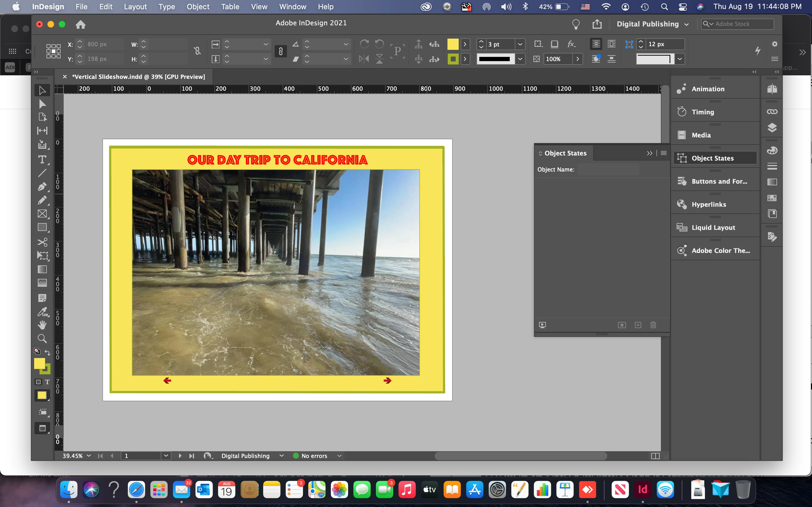Open the Animation panel

pyautogui.click(x=708, y=89)
